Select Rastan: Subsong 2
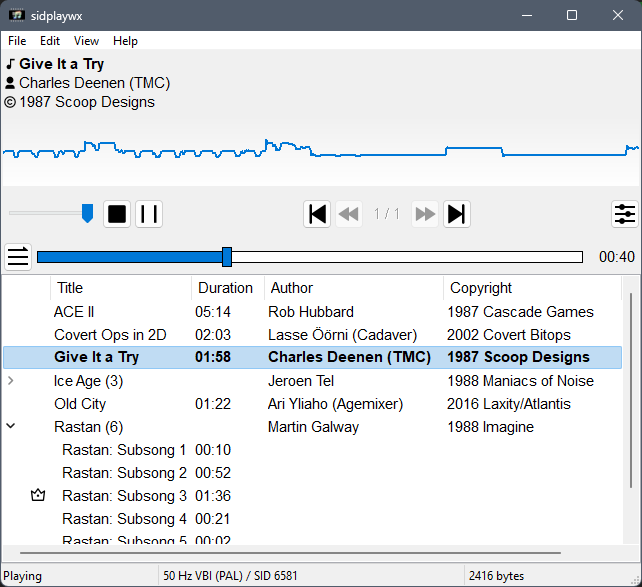The height and width of the screenshot is (587, 642). pos(312,472)
